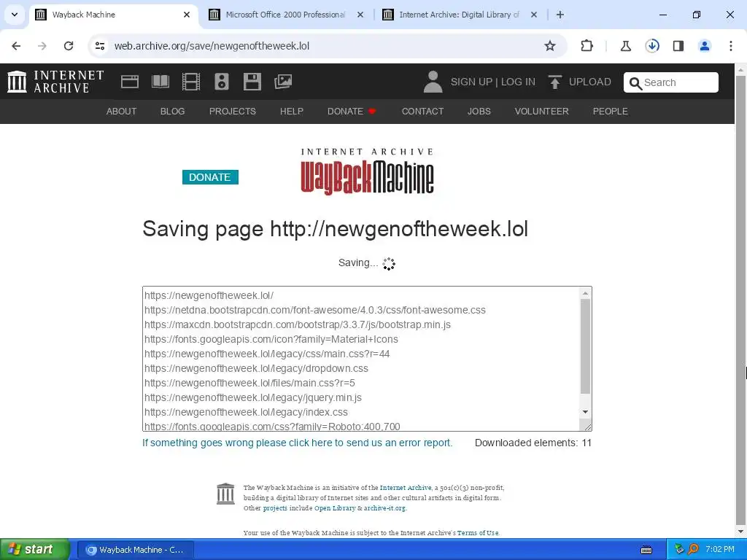
Task: Open the HELP menu item
Action: click(x=292, y=112)
